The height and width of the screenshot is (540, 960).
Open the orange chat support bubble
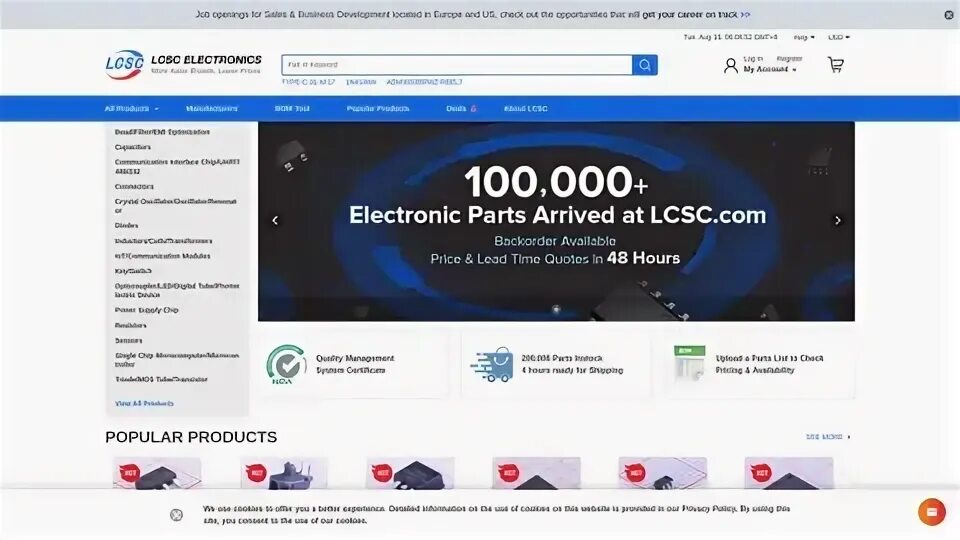click(932, 512)
